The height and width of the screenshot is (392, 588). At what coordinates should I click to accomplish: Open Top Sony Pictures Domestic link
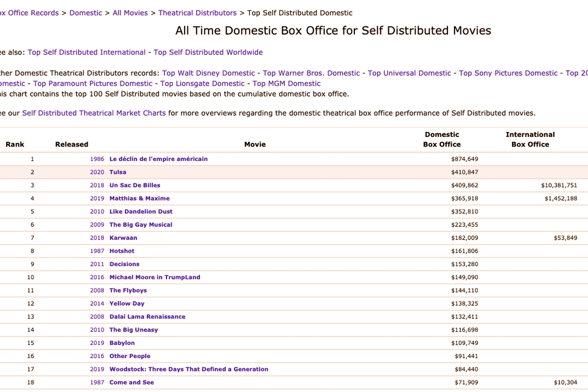[x=508, y=73]
